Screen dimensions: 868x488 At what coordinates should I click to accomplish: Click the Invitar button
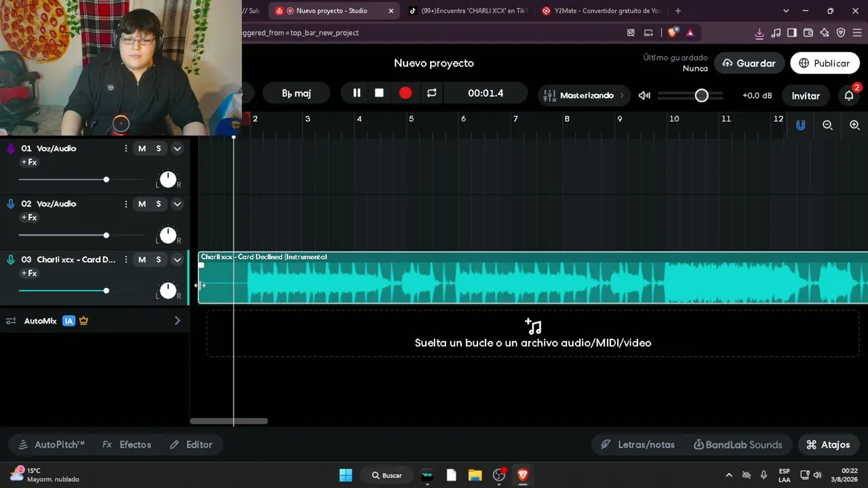point(806,96)
